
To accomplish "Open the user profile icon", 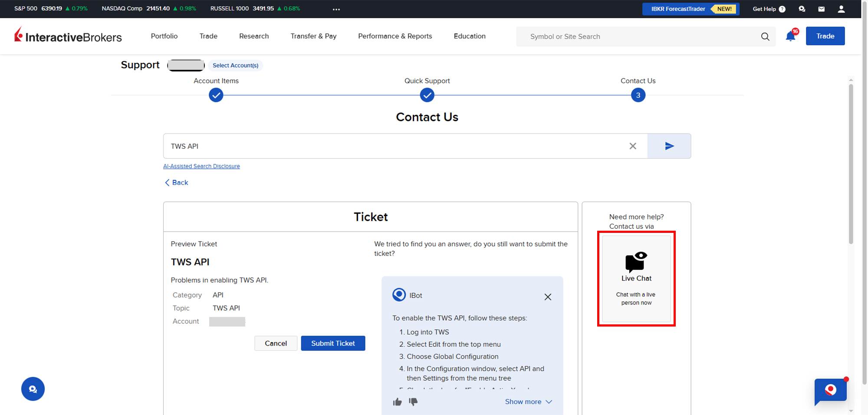I will [x=841, y=9].
